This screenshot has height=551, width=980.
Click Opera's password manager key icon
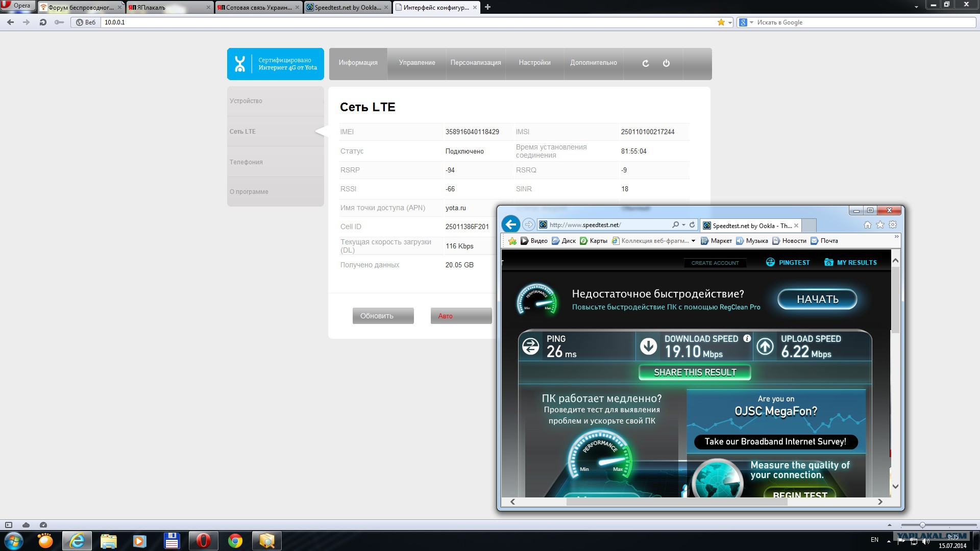(x=59, y=22)
